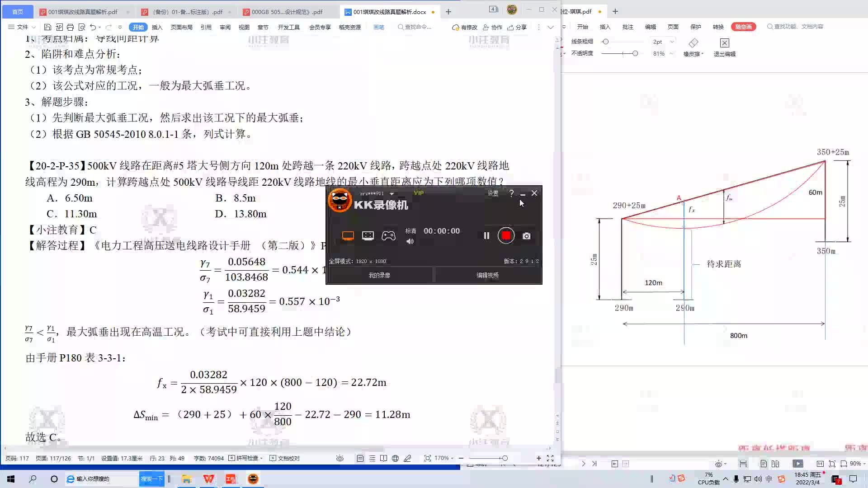Take a screenshot with the camera icon
868x488 pixels.
[x=527, y=236]
